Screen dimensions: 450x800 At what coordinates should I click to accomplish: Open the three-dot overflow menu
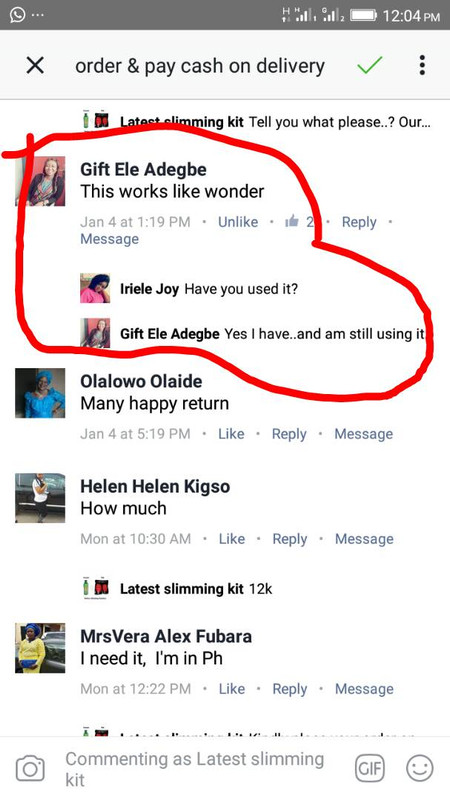click(422, 65)
